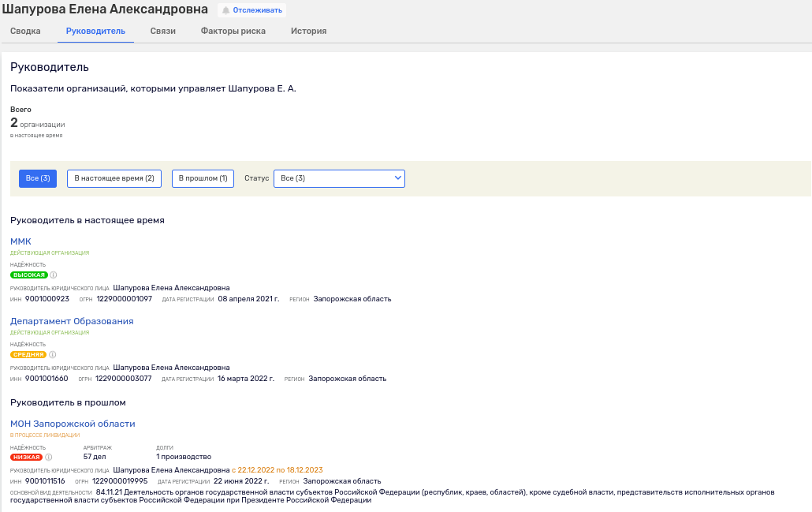Open info icon beside СРЕДНЯЯ reliability badge
This screenshot has height=512, width=812.
point(52,355)
